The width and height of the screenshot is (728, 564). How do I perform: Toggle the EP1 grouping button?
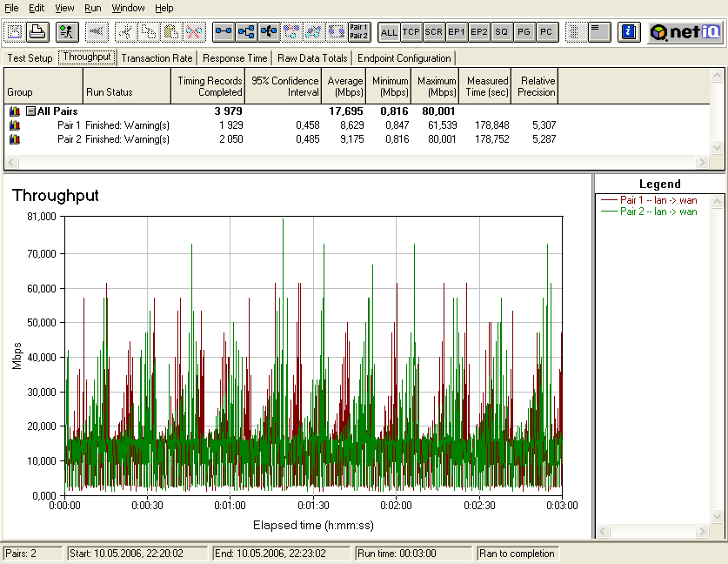click(x=457, y=32)
